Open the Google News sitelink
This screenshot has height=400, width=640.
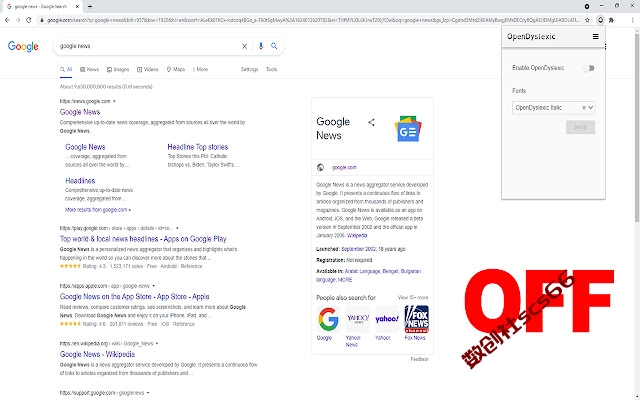[x=85, y=147]
